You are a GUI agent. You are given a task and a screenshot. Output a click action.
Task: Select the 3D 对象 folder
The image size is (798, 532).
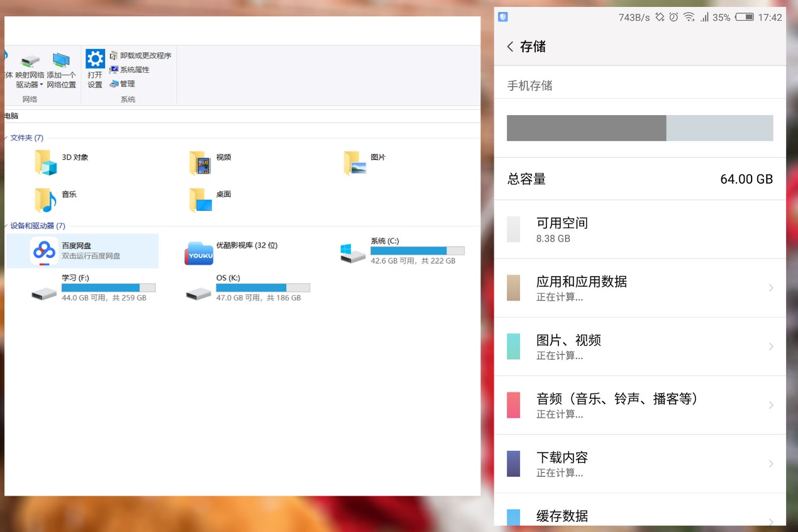45,162
